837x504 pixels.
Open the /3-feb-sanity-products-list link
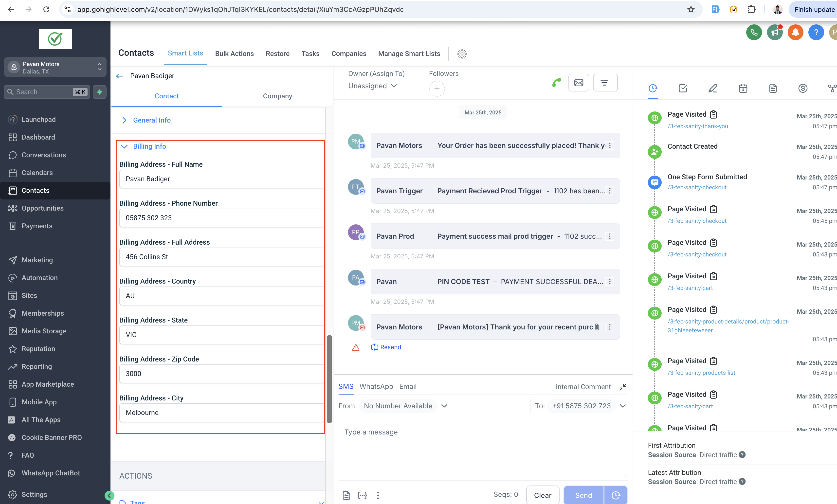[x=701, y=373]
